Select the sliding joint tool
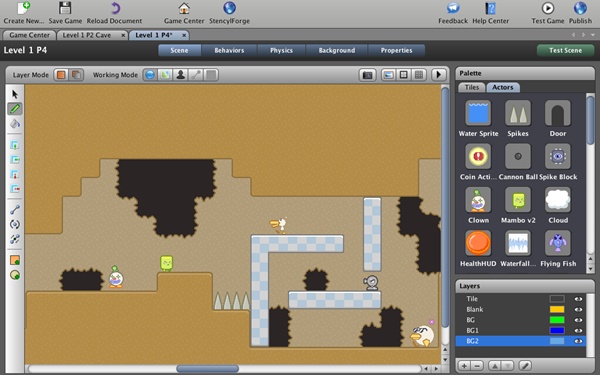 click(x=15, y=239)
